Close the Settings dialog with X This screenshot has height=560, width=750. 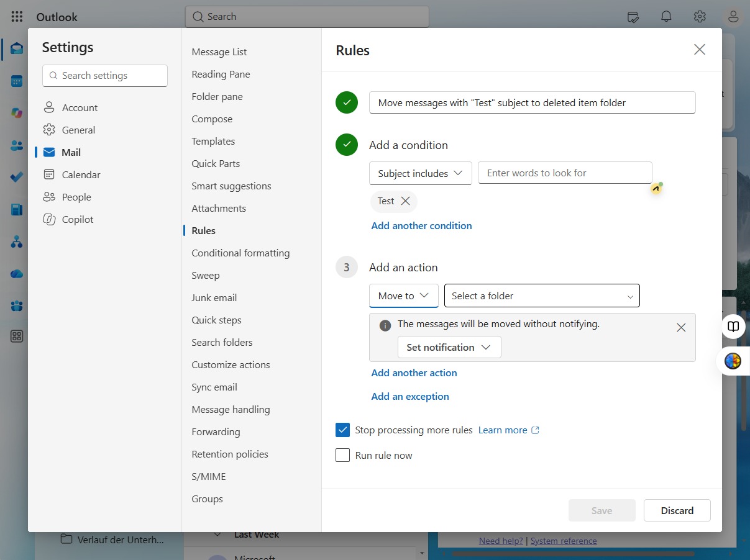[x=700, y=50]
